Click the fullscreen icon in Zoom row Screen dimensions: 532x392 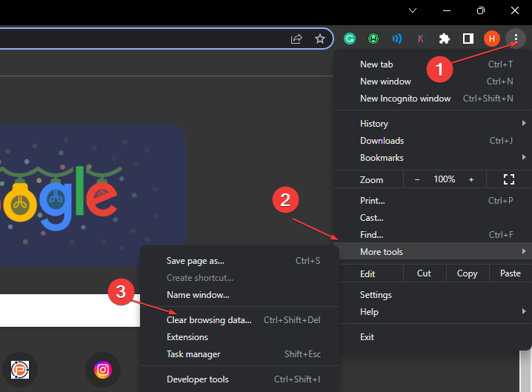(508, 179)
